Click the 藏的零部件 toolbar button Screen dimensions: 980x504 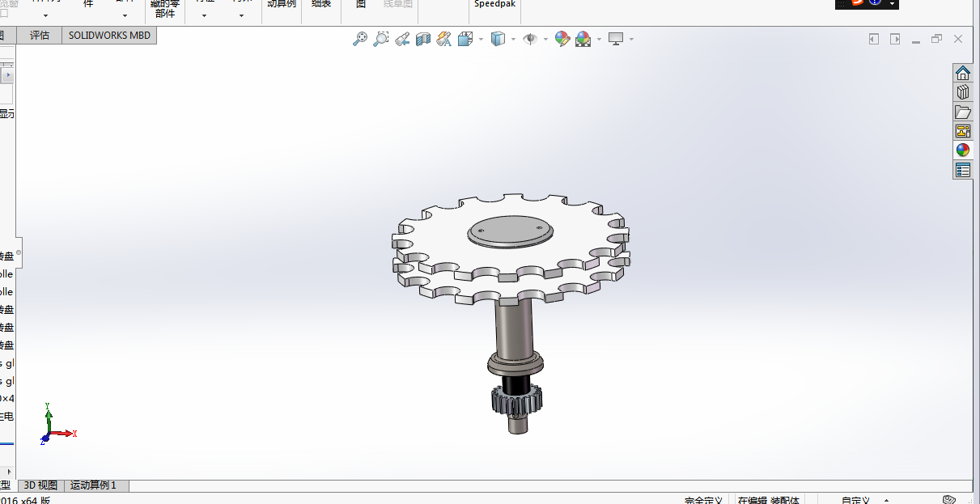(165, 8)
